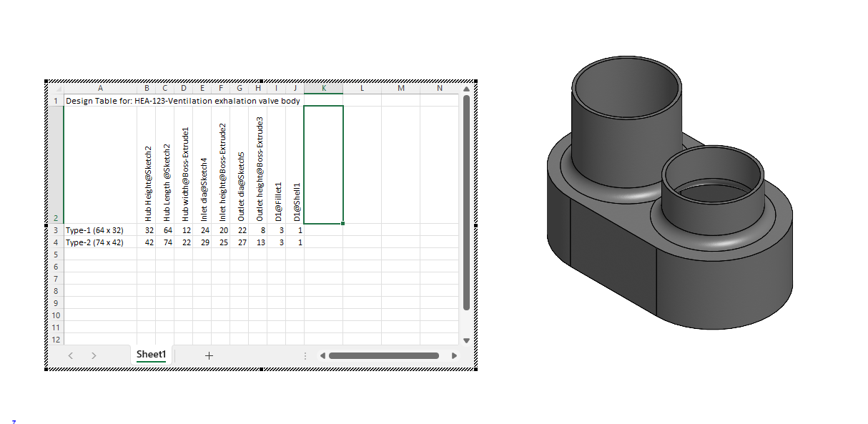Select the 'Outlet dia@Sketch5' header cell
Viewport: 868px width, 424px height.
pyautogui.click(x=239, y=165)
